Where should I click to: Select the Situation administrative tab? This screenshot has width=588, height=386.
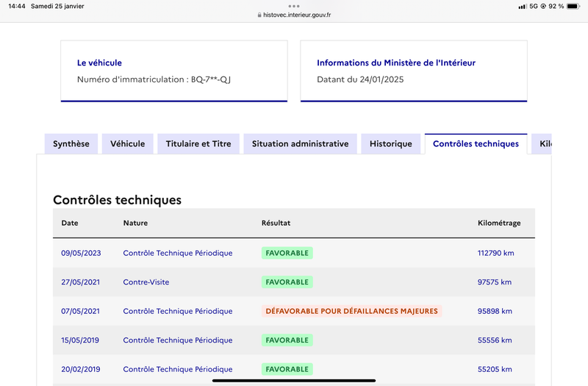click(x=300, y=143)
